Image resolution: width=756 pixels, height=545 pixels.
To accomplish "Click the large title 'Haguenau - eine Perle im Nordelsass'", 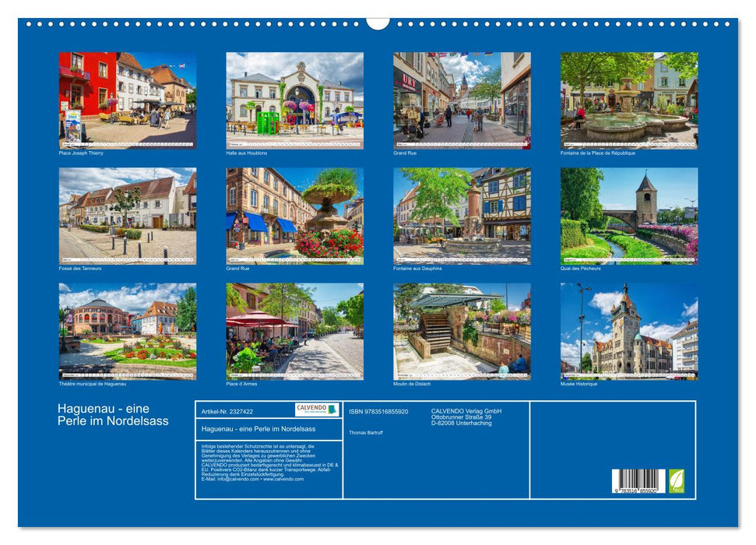I will click(114, 415).
